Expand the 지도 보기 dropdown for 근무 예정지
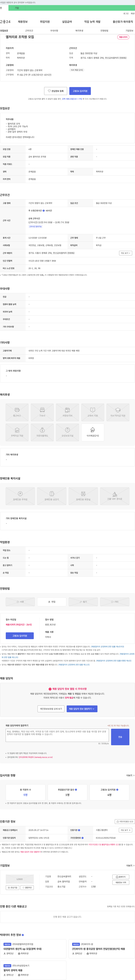Viewport: 135px width, 980px height. point(126,253)
